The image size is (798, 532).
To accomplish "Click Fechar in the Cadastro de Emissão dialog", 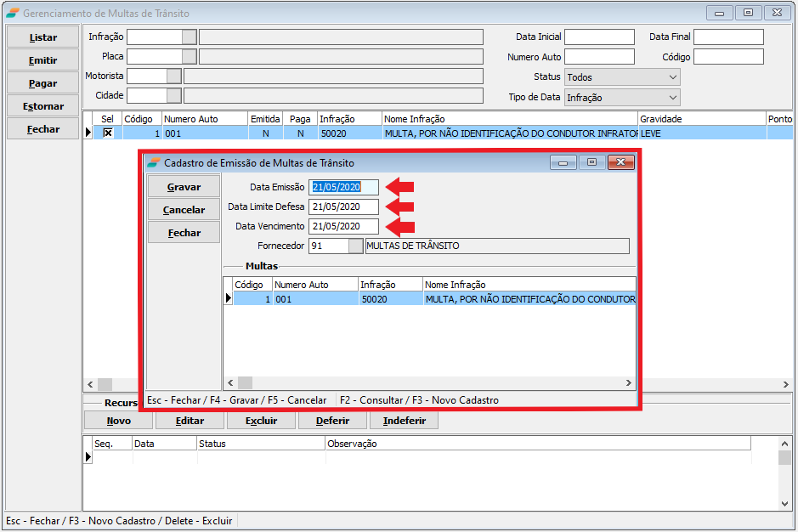I will click(x=184, y=232).
